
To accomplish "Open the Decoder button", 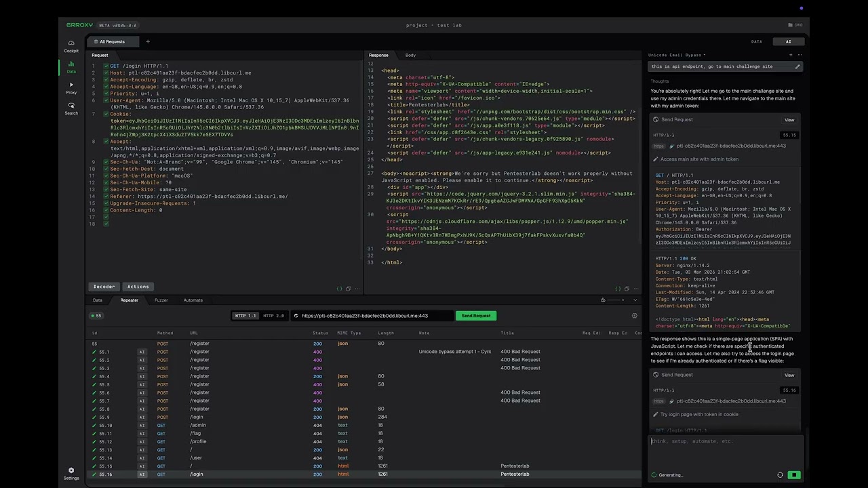I will click(x=104, y=287).
